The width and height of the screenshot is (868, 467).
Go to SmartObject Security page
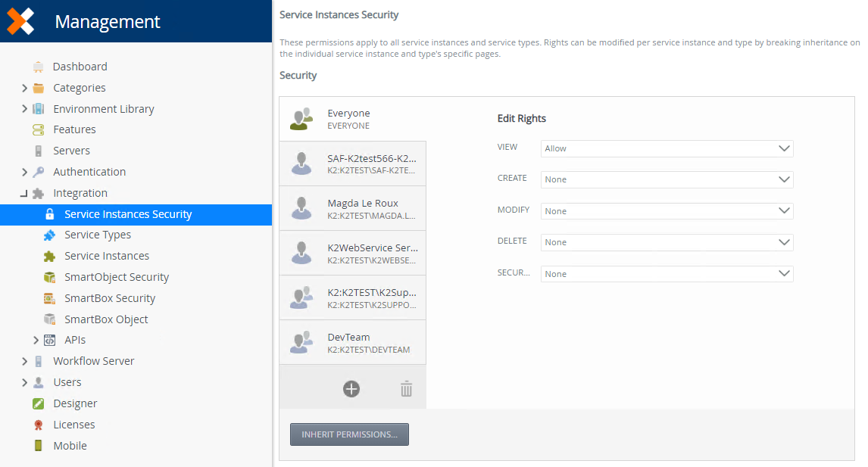(117, 277)
